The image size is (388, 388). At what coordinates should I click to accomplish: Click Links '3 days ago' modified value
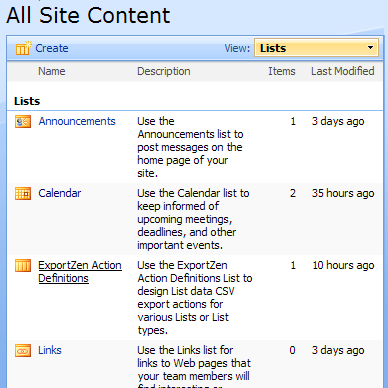click(338, 350)
